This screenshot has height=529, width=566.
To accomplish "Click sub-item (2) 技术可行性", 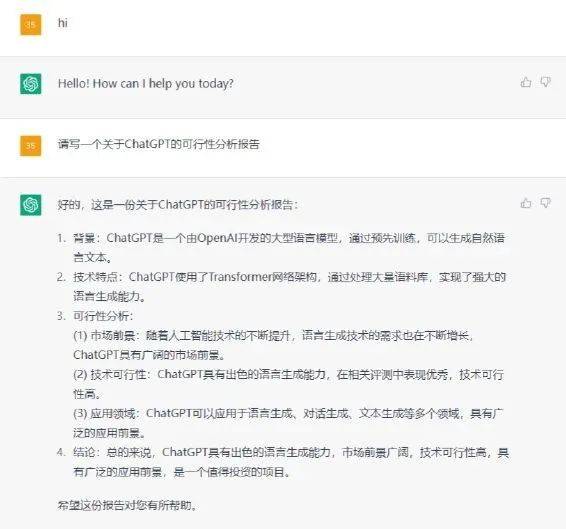I will click(x=288, y=384).
